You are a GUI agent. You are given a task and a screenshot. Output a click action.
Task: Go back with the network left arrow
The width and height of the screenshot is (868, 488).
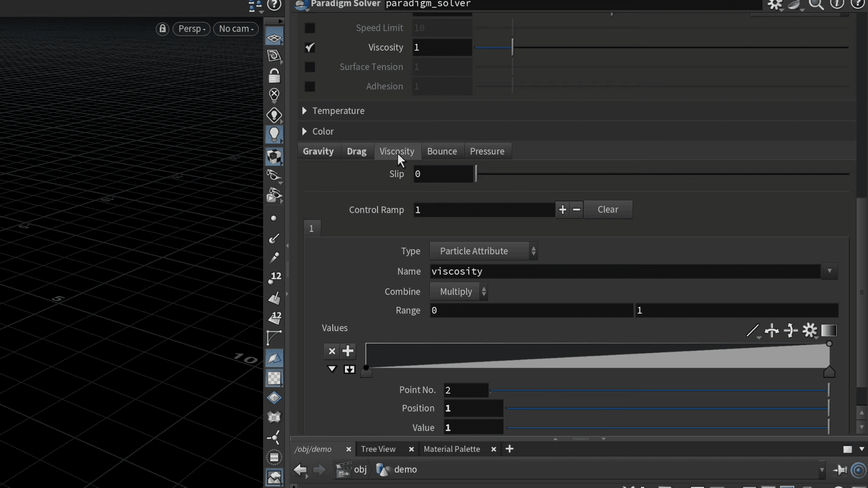pyautogui.click(x=300, y=470)
